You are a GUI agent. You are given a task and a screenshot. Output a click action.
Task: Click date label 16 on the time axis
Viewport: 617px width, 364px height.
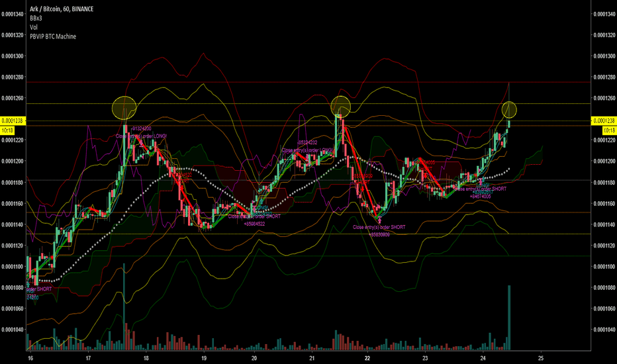(x=30, y=358)
